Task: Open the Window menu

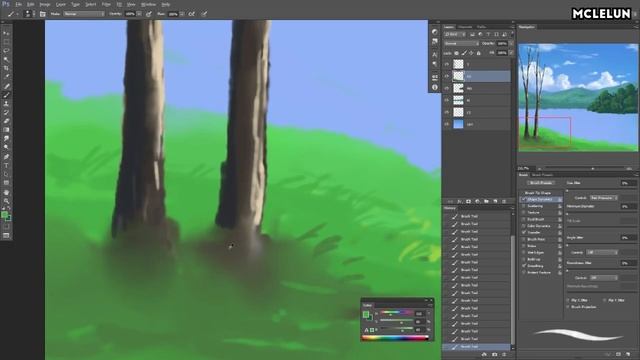Action: coord(148,4)
